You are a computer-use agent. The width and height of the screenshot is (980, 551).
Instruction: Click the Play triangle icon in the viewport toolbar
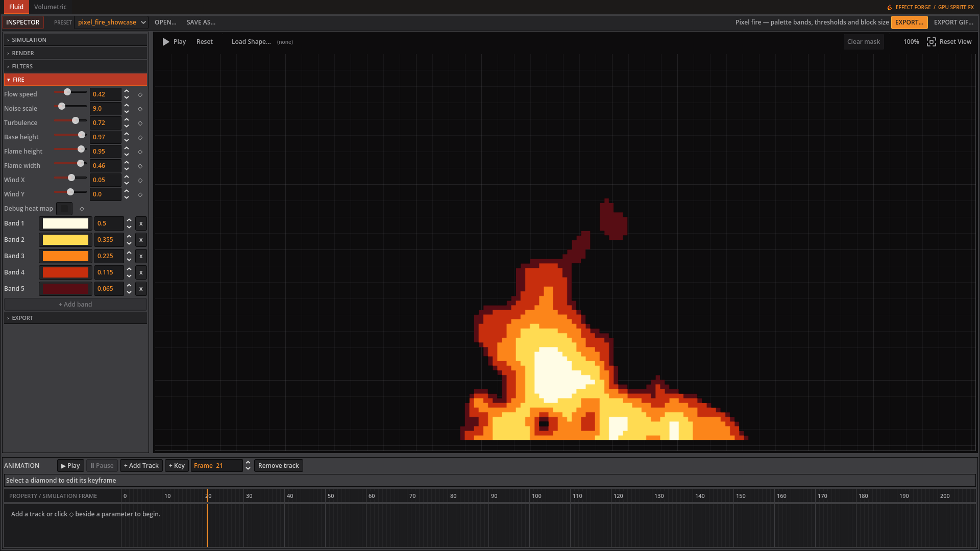[x=166, y=42]
